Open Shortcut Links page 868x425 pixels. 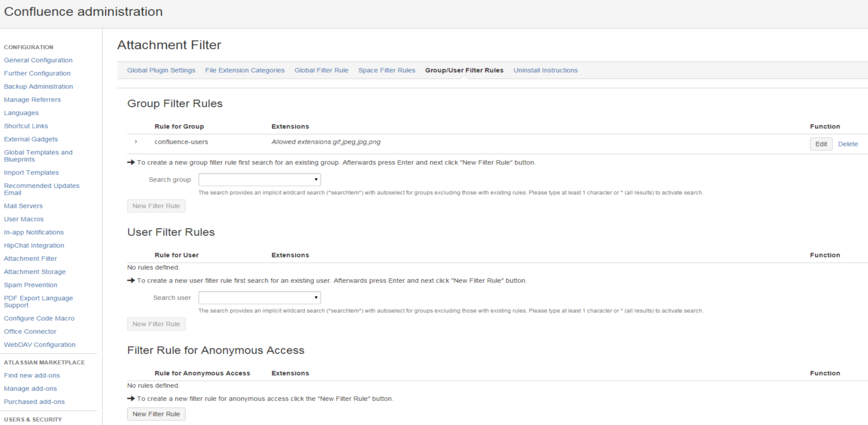pyautogui.click(x=26, y=126)
